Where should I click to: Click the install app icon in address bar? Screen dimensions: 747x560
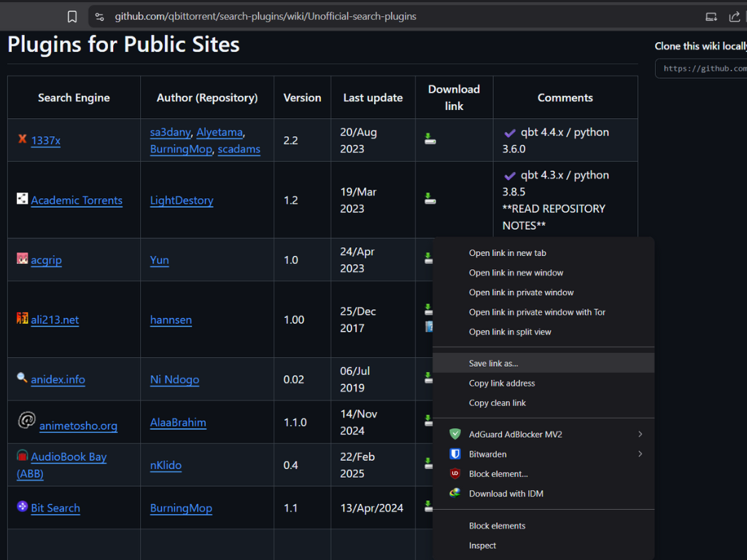pos(711,17)
